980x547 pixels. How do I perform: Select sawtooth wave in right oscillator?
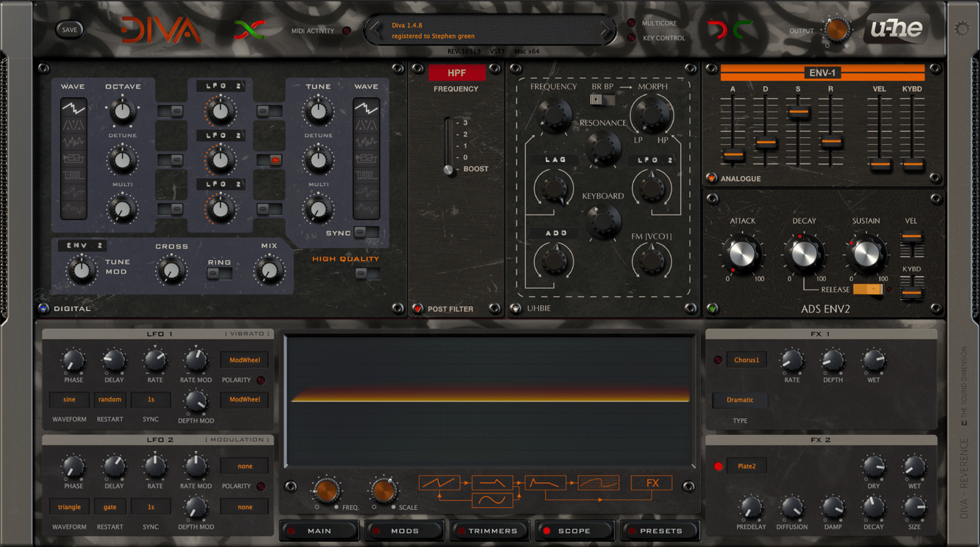tap(366, 107)
